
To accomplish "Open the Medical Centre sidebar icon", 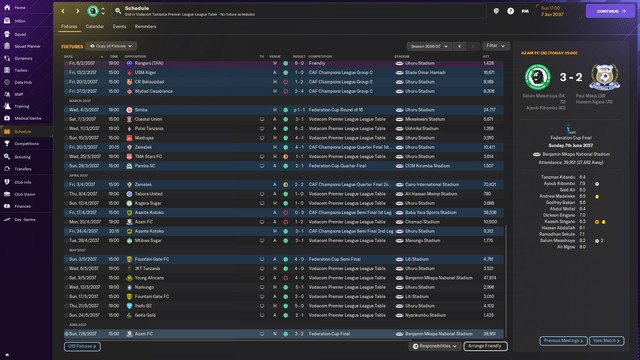I will [7, 118].
